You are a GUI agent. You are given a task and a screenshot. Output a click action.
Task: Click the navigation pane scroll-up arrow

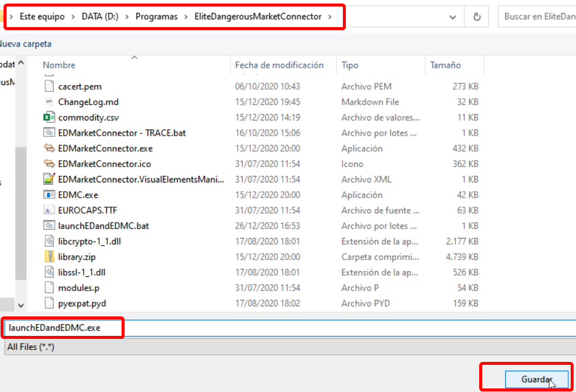coord(21,63)
